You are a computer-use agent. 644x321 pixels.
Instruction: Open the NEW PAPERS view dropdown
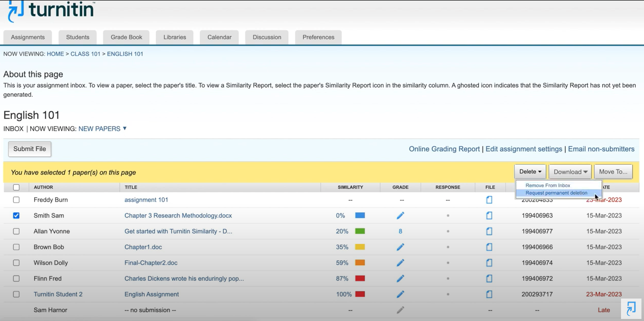pos(102,129)
